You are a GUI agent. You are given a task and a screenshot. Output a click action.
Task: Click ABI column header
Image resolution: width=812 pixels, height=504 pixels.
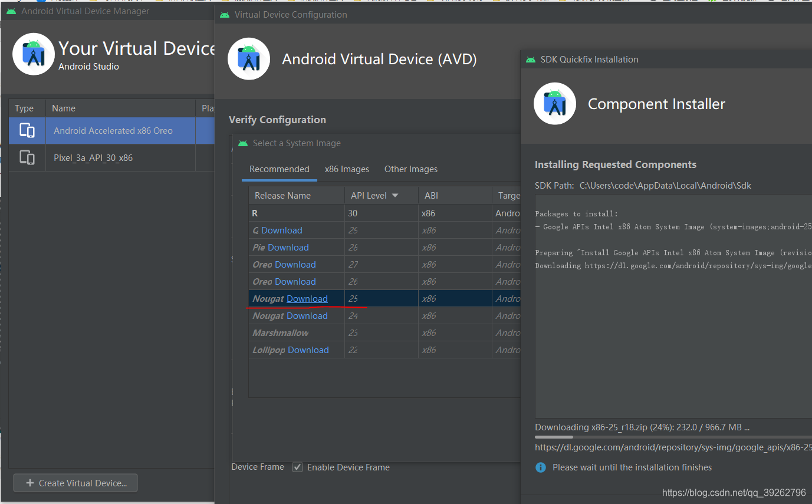pos(455,196)
